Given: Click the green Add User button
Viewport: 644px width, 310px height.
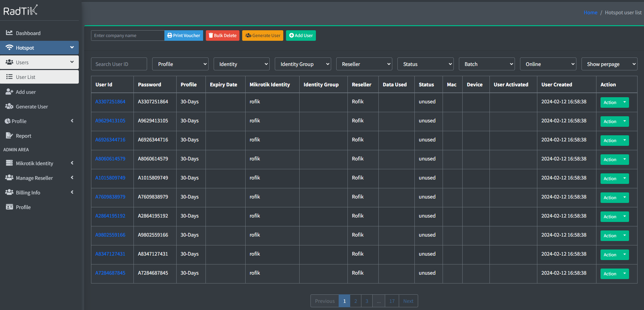Looking at the screenshot, I should pos(301,35).
